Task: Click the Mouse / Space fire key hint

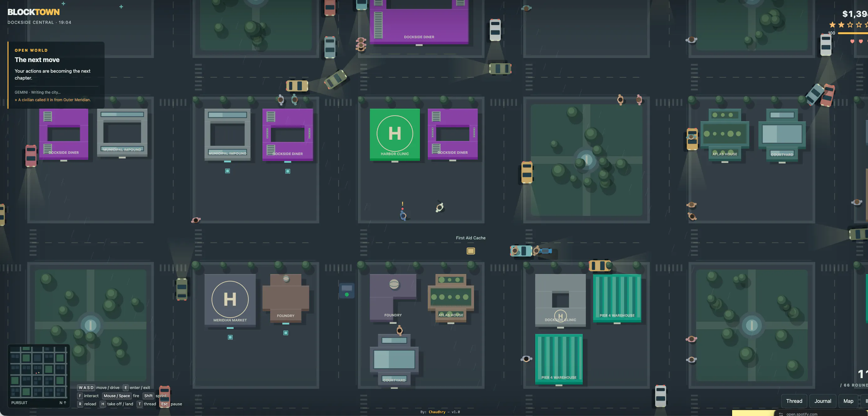Action: [x=116, y=396]
